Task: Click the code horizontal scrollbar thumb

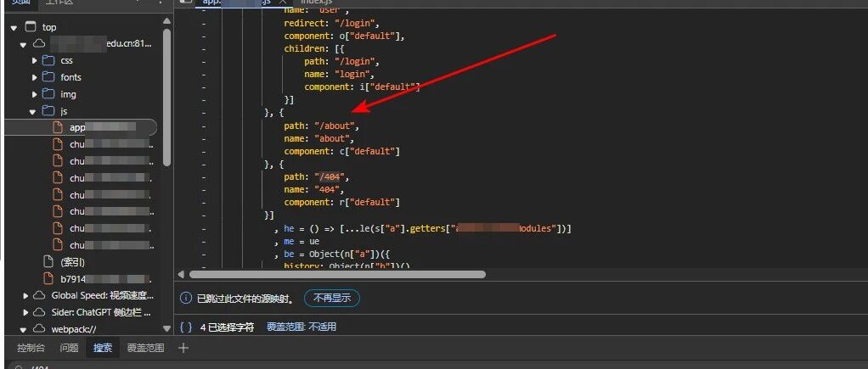Action: tap(337, 274)
